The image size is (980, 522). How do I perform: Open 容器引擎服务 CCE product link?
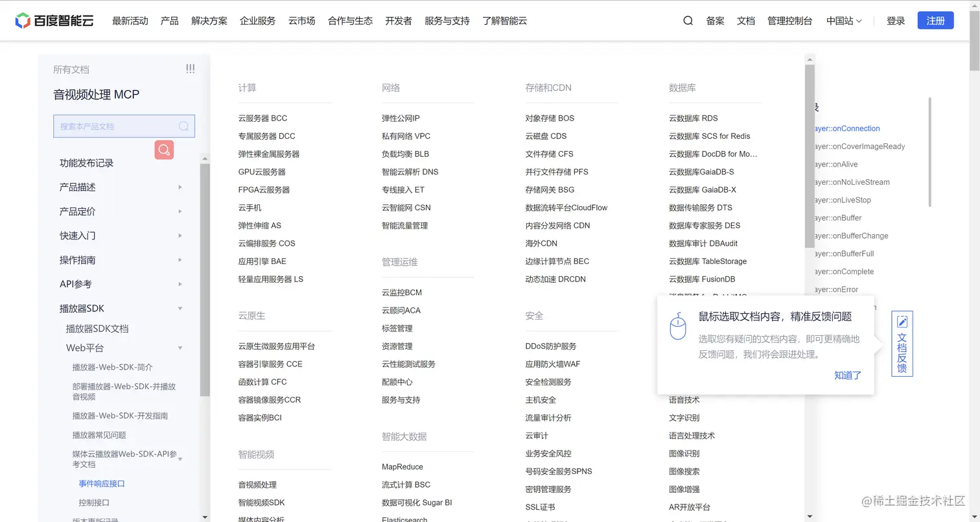click(270, 364)
